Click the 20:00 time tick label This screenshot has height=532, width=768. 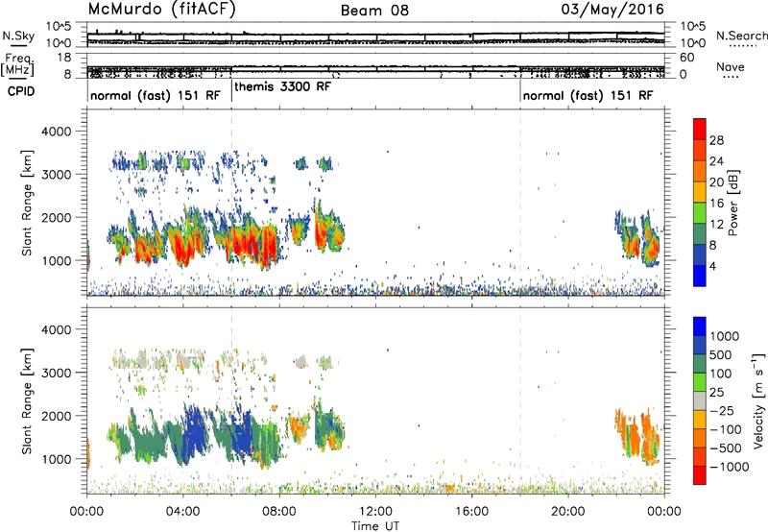tap(567, 512)
